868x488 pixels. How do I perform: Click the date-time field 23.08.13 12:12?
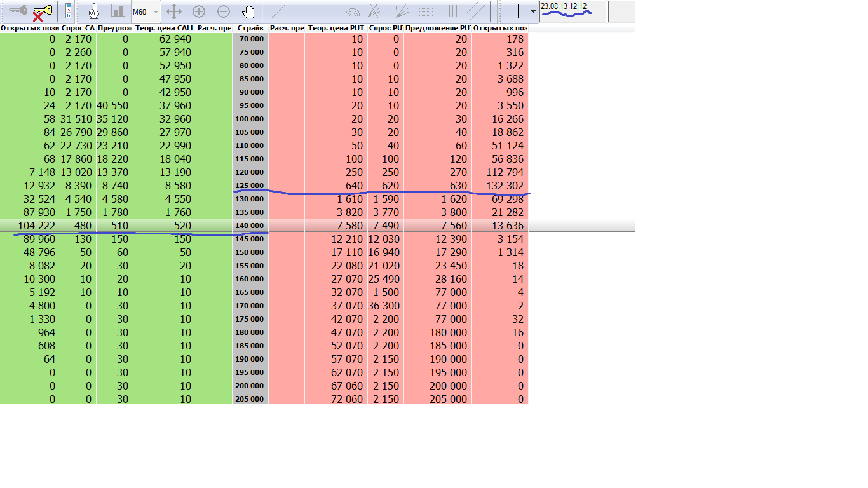(x=573, y=11)
